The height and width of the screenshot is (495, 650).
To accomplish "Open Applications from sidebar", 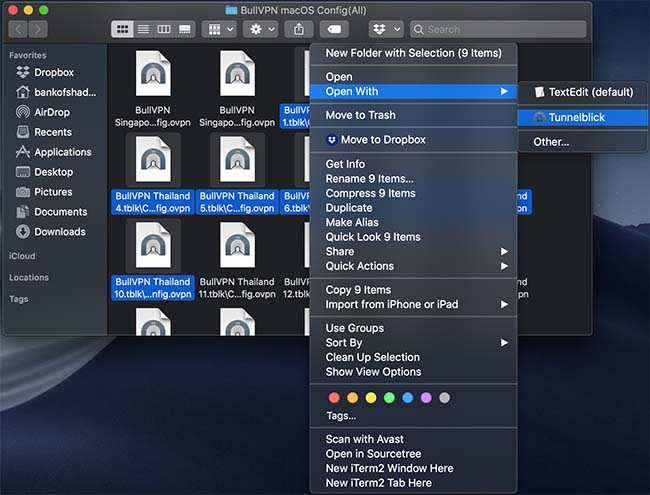I will (x=54, y=152).
